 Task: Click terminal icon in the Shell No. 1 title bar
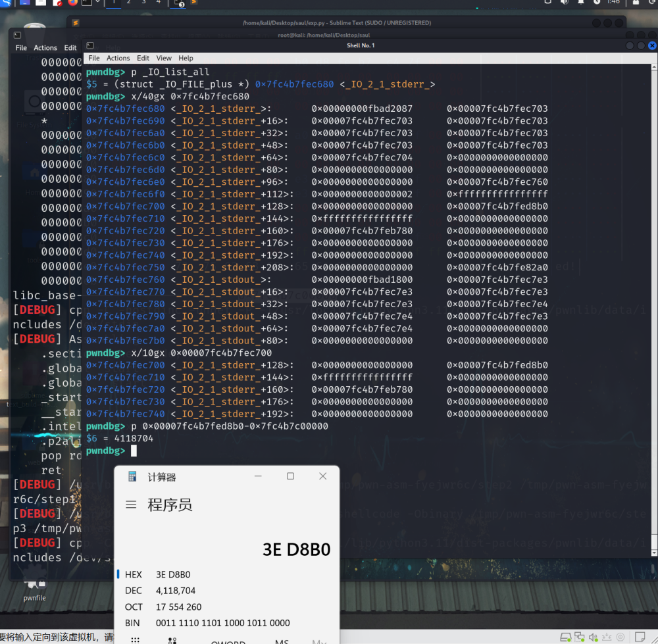pos(90,45)
